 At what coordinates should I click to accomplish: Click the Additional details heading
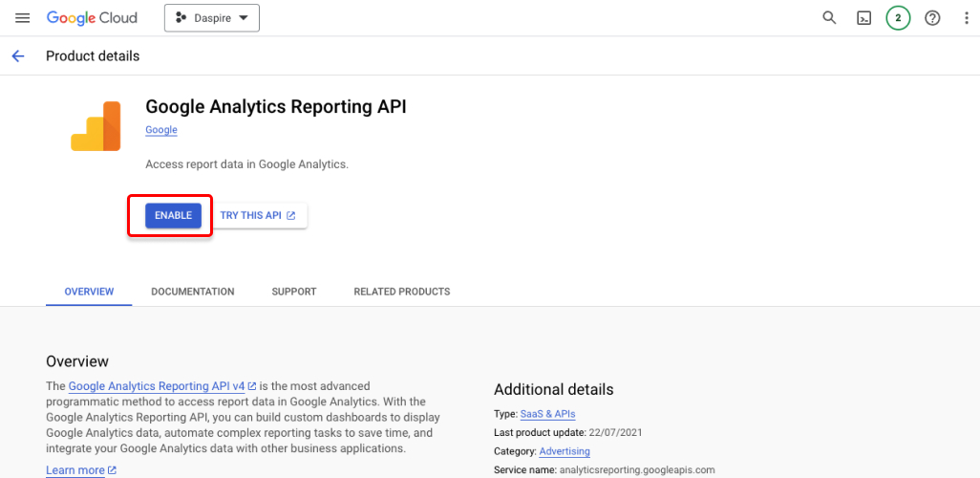tap(554, 390)
